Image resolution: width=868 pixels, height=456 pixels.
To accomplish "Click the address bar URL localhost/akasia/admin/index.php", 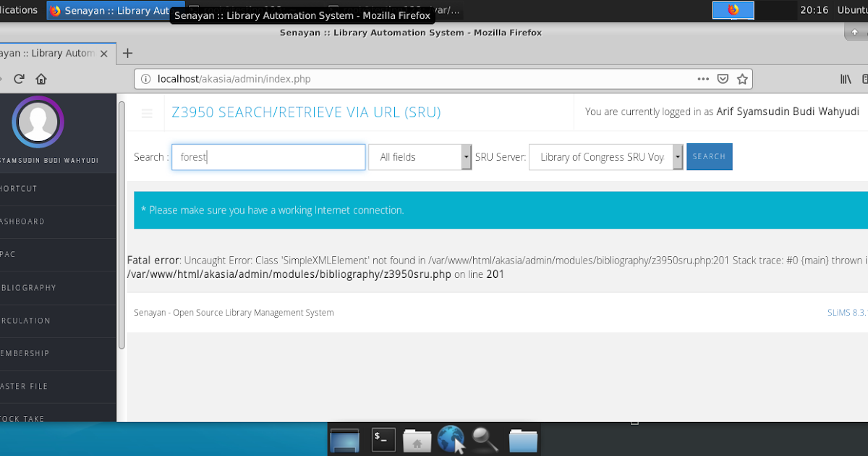I will pos(234,79).
